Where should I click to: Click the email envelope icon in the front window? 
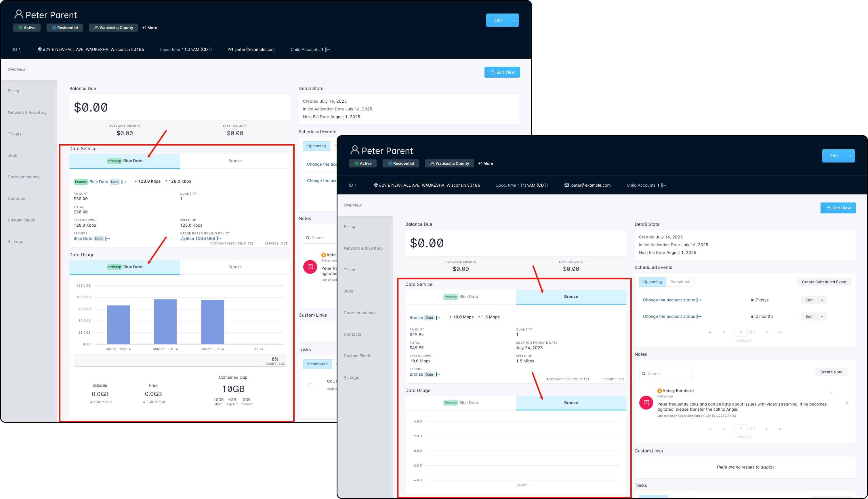tap(567, 185)
